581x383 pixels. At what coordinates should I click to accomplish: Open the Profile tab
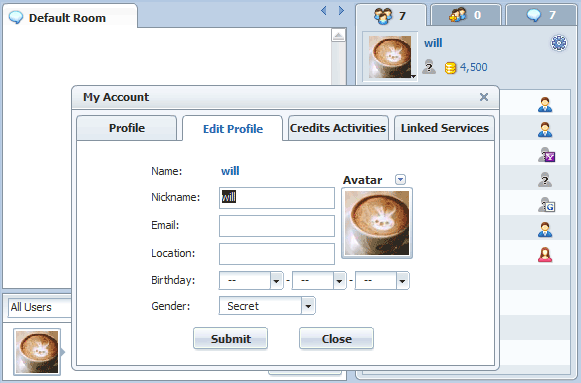[127, 128]
